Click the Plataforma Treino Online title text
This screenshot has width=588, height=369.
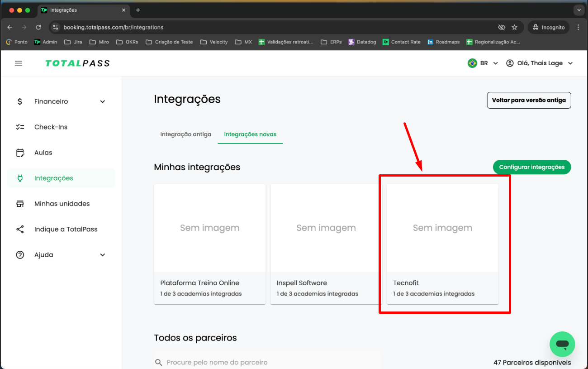pyautogui.click(x=200, y=283)
